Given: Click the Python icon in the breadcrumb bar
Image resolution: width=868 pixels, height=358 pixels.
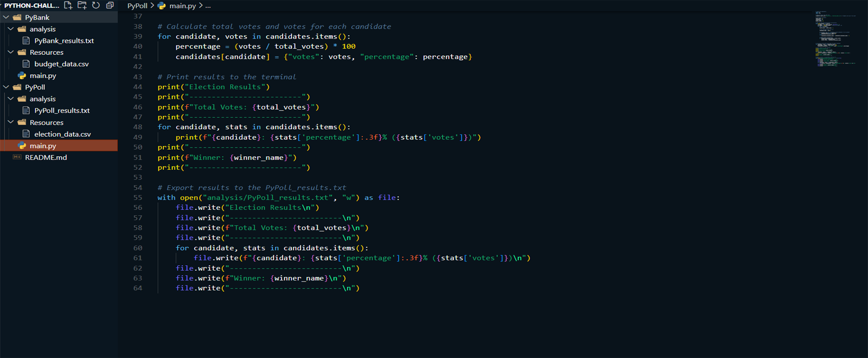Looking at the screenshot, I should (162, 6).
